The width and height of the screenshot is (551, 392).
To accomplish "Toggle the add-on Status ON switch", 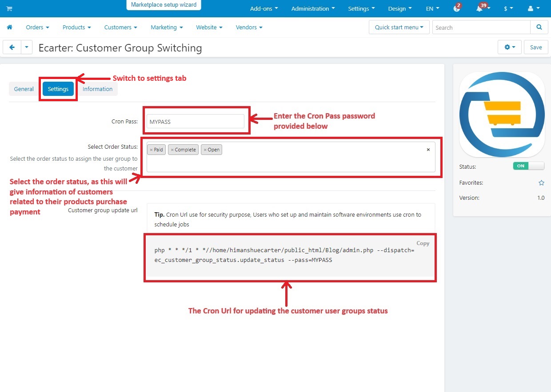I will click(528, 166).
